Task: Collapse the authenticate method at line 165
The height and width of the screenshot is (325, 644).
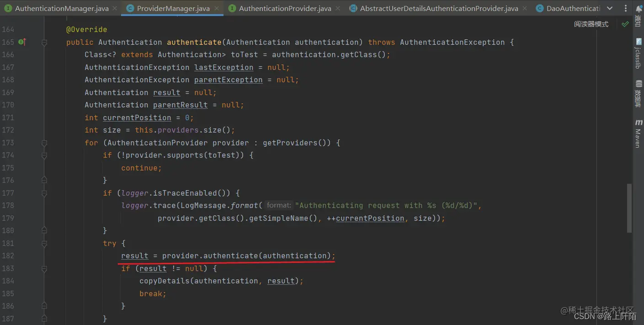Action: (x=44, y=42)
